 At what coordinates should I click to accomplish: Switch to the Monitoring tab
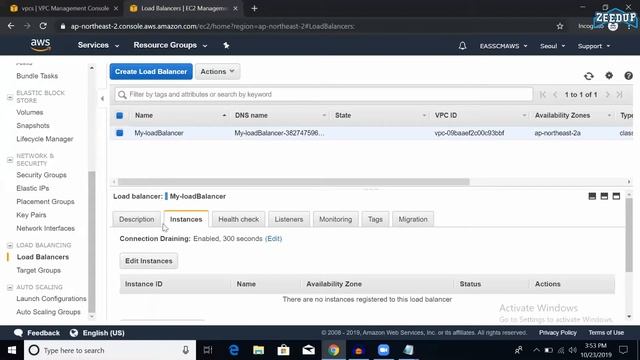(336, 219)
